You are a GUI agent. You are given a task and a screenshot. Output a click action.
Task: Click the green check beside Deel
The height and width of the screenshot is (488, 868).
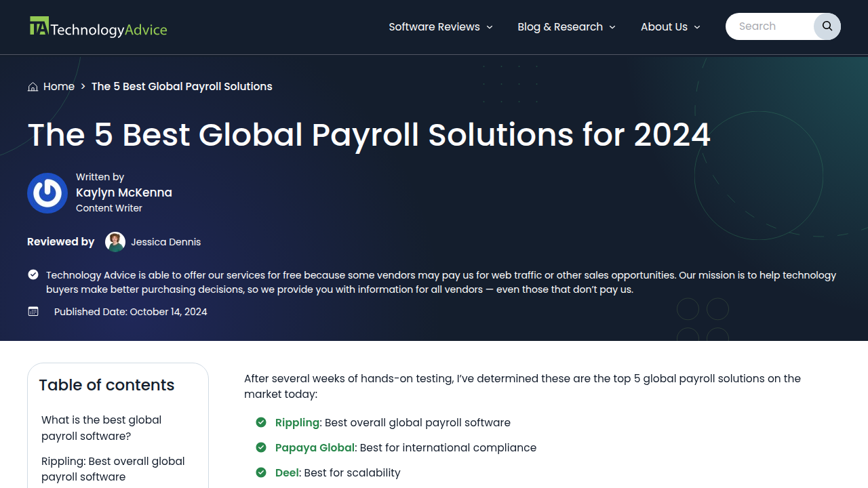tap(261, 472)
